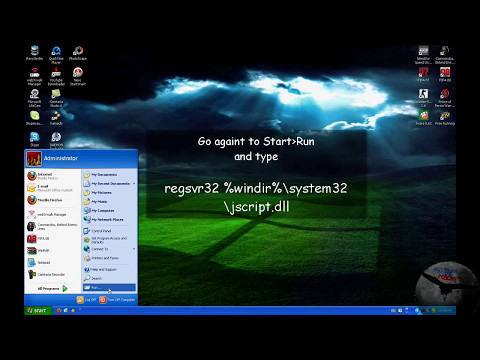The image size is (480, 360).
Task: Click Turn Off Computer button
Action: pyautogui.click(x=117, y=300)
